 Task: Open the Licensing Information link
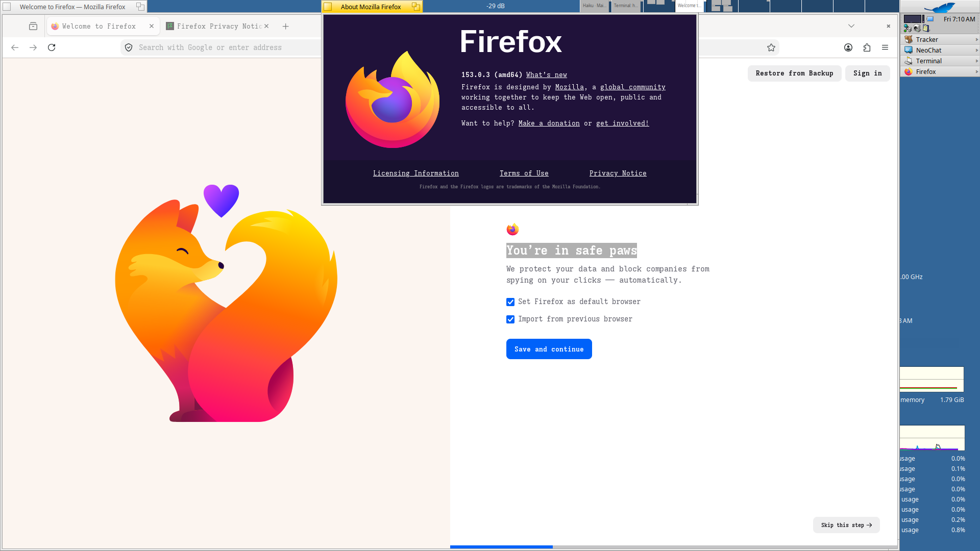pos(415,173)
